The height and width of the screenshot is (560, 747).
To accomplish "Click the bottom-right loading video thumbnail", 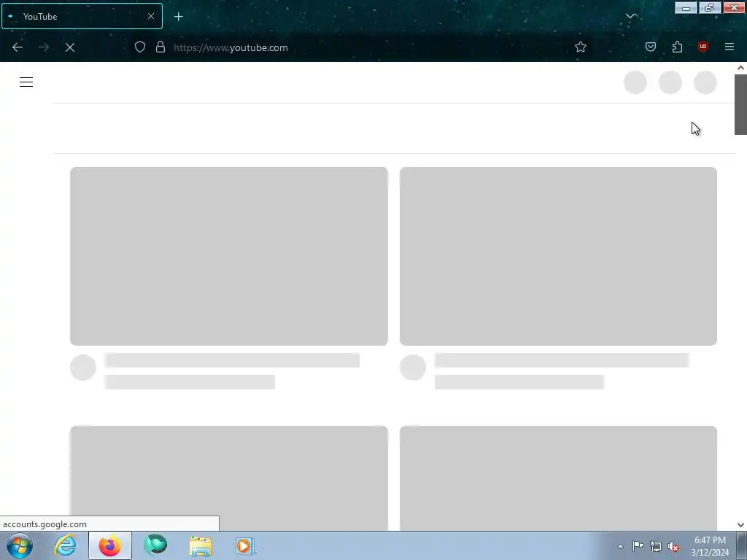I will coord(558,478).
